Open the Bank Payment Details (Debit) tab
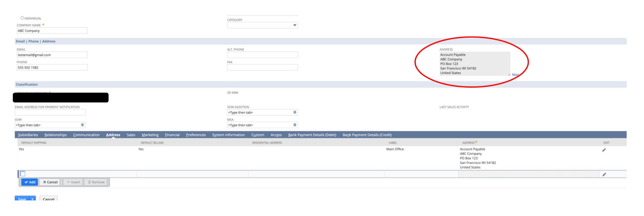Image resolution: width=644 pixels, height=216 pixels. click(312, 135)
